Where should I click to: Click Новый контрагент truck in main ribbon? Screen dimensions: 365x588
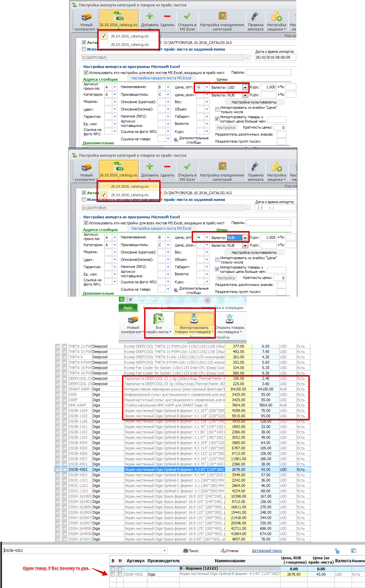[133, 319]
